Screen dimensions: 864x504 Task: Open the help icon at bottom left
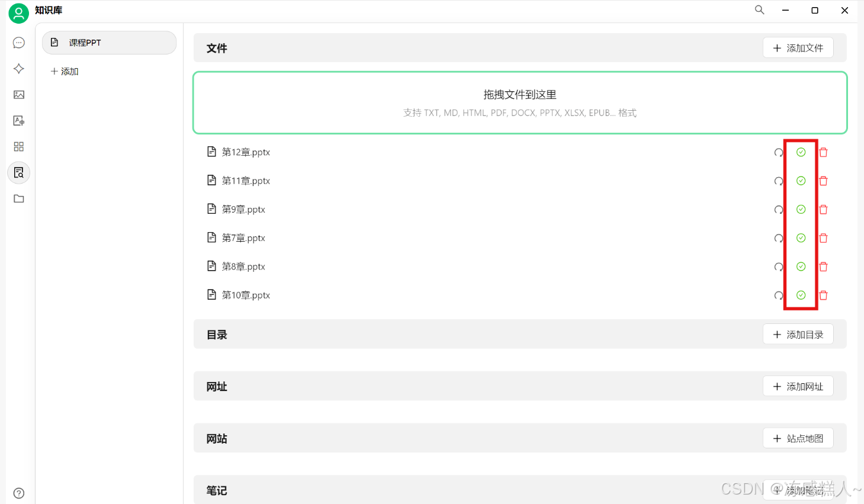pos(18,493)
